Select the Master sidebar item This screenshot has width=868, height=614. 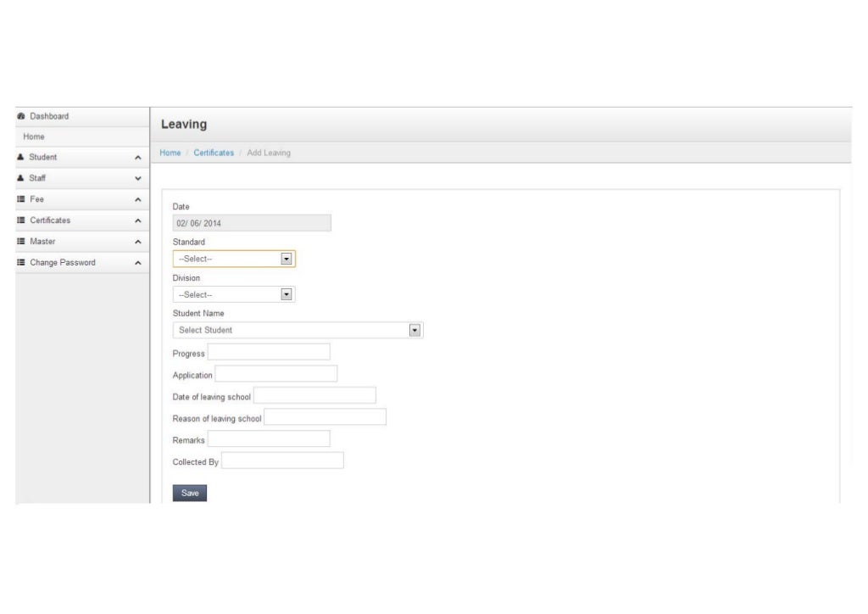point(82,242)
